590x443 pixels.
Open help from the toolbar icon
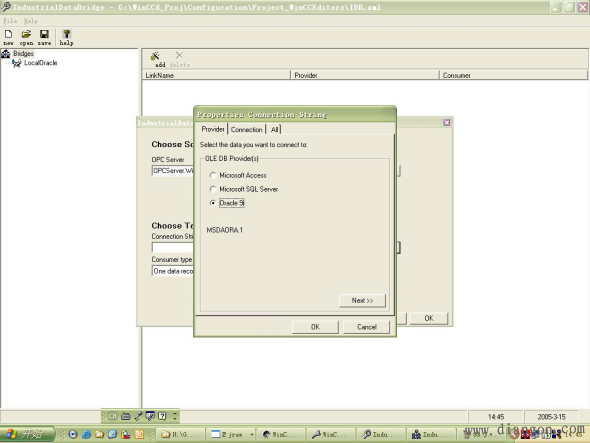pyautogui.click(x=66, y=37)
